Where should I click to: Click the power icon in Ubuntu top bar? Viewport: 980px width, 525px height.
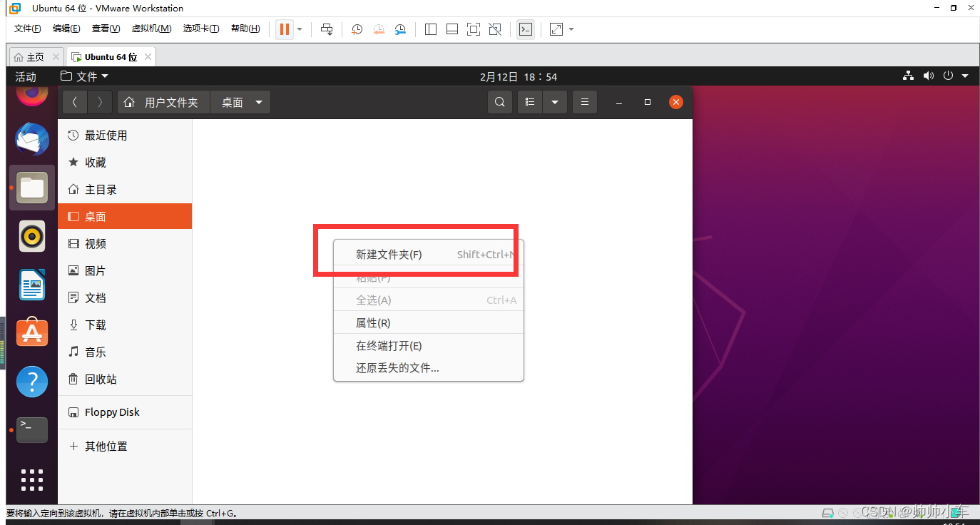coord(948,76)
